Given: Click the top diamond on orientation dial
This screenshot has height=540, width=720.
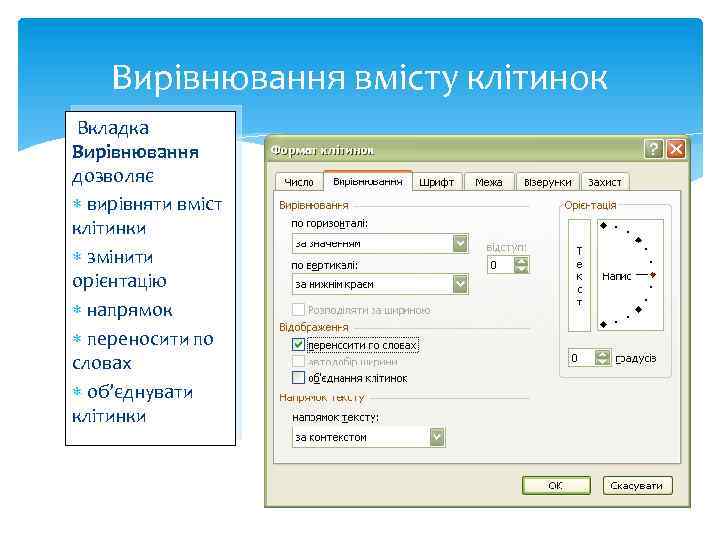Looking at the screenshot, I should (x=604, y=225).
